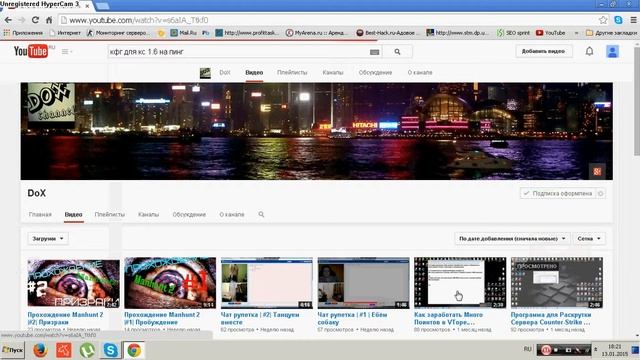
Task: Click RU language indicator in tray
Action: (x=527, y=349)
